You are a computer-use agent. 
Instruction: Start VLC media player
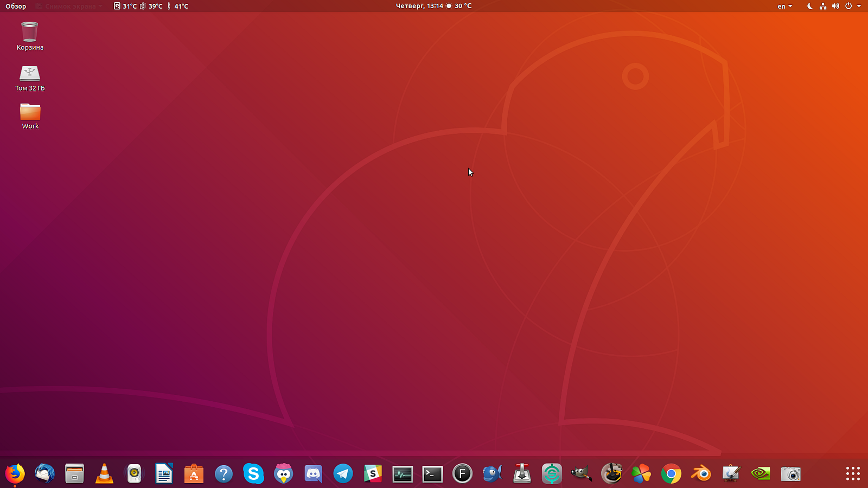(104, 474)
